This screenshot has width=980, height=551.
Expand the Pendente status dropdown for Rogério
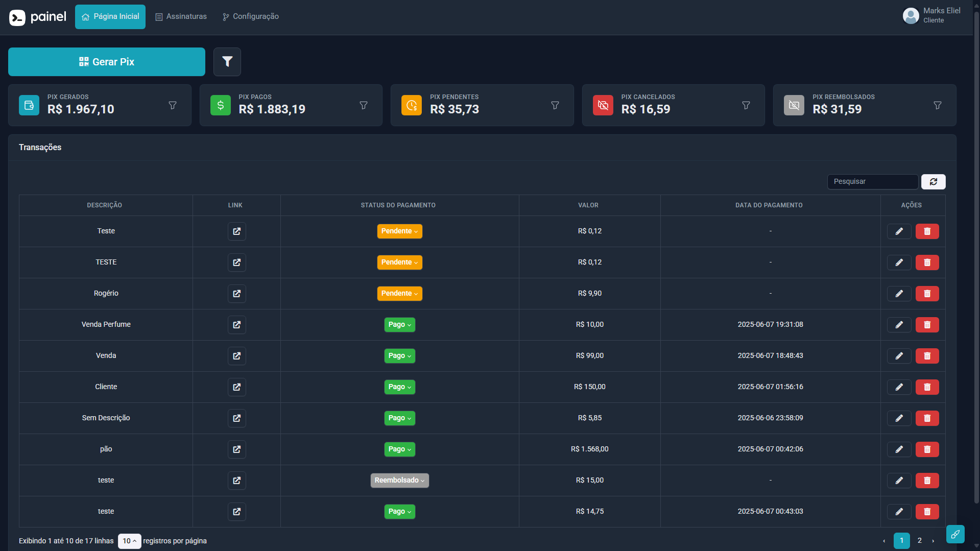coord(399,294)
